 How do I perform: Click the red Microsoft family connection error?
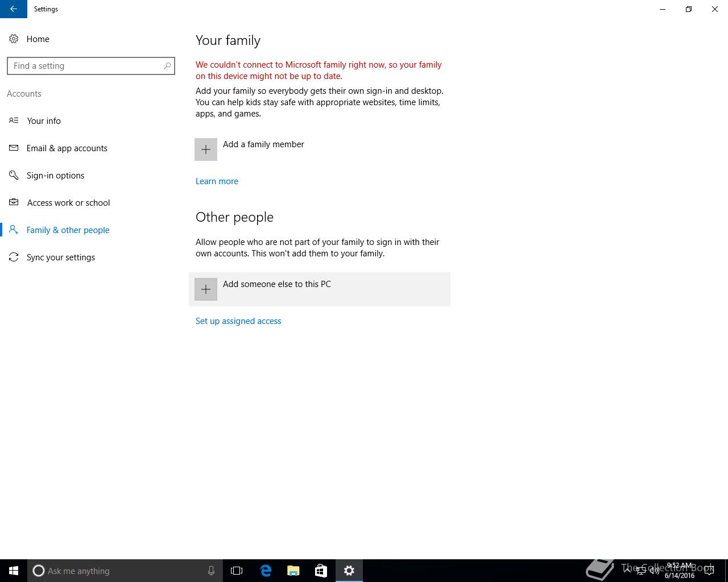[x=318, y=70]
